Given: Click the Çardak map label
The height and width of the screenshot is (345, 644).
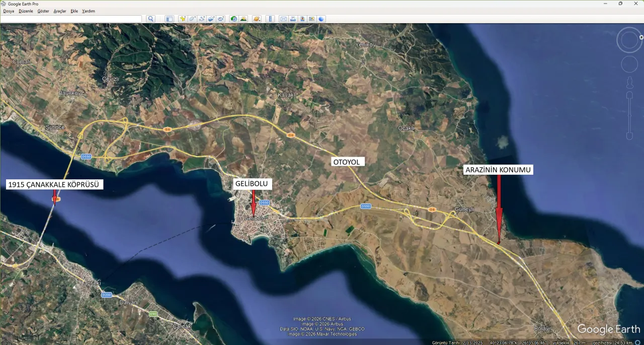Looking at the screenshot, I should 182,326.
